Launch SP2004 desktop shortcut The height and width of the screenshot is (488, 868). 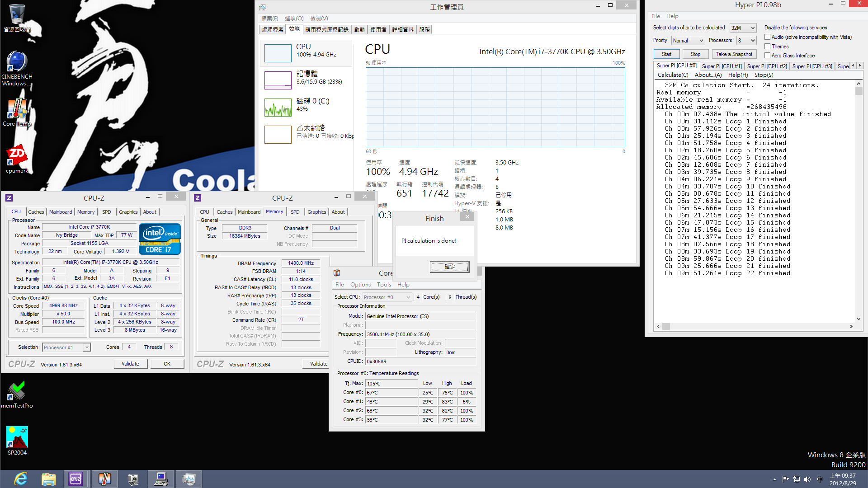click(17, 441)
